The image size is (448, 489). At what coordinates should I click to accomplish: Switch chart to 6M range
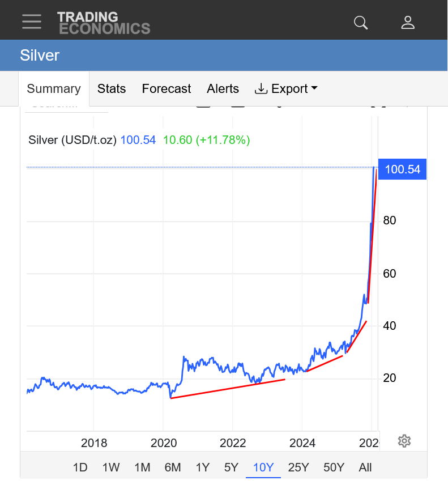pos(173,467)
